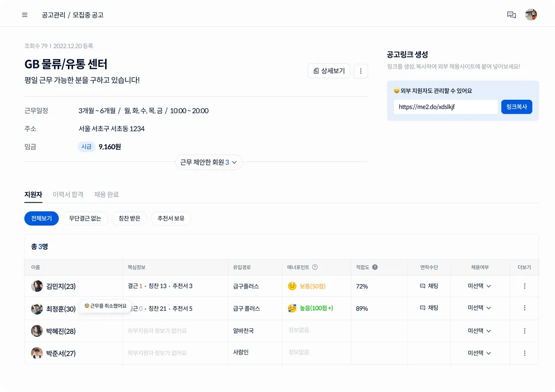Click the 적합도 help question icon
555x392 pixels.
(375, 267)
